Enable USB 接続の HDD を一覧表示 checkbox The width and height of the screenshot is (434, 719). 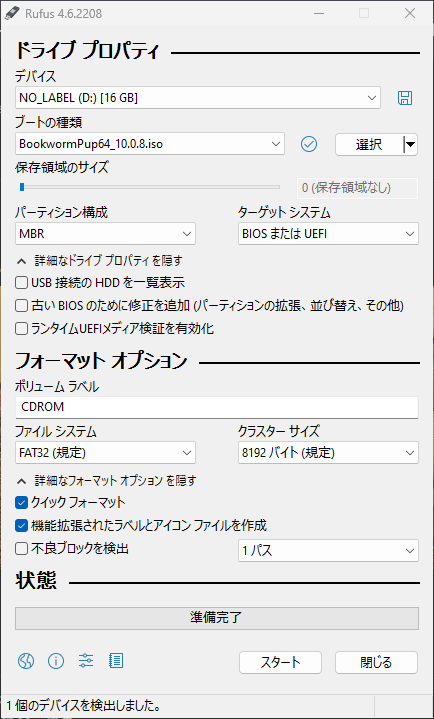click(22, 283)
